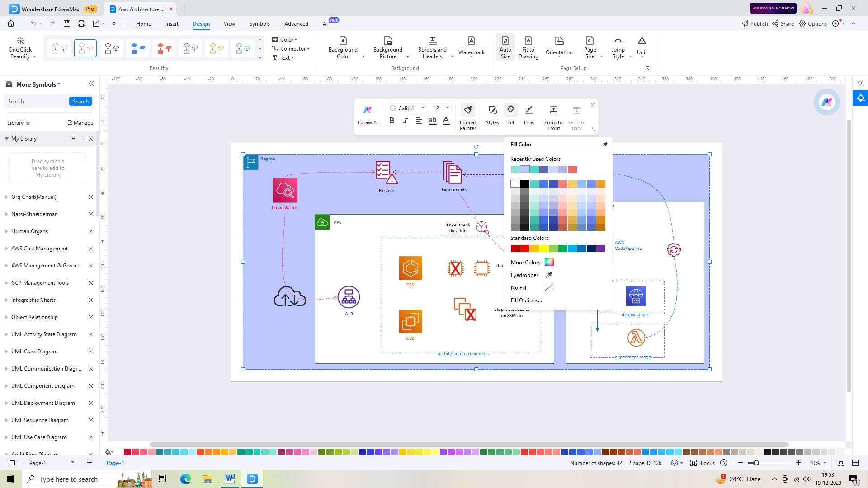Close the Org Chart(Manual) library
The width and height of the screenshot is (868, 488).
(x=90, y=197)
